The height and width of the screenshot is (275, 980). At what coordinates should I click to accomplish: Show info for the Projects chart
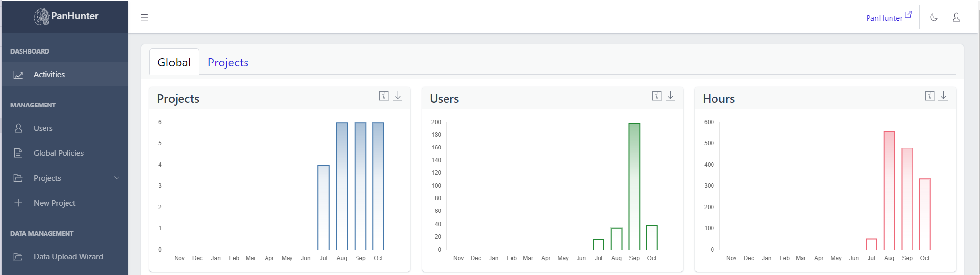coord(384,96)
